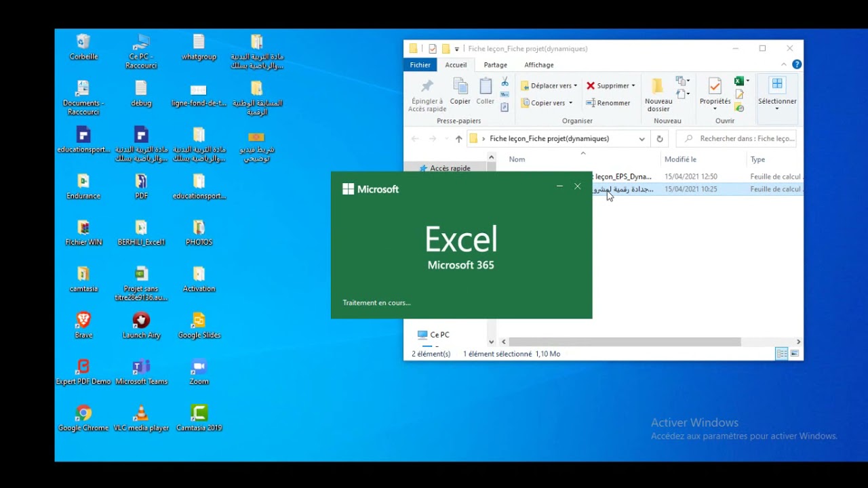This screenshot has width=868, height=488.
Task: Collapse the ribbon with the chevron
Action: click(x=784, y=64)
